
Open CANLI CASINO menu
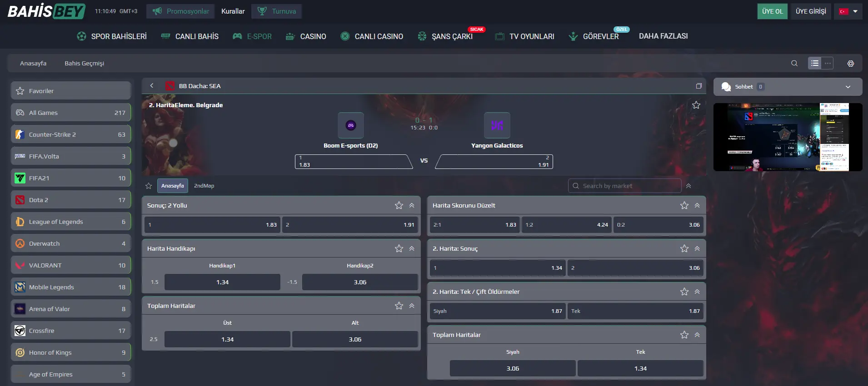[372, 36]
